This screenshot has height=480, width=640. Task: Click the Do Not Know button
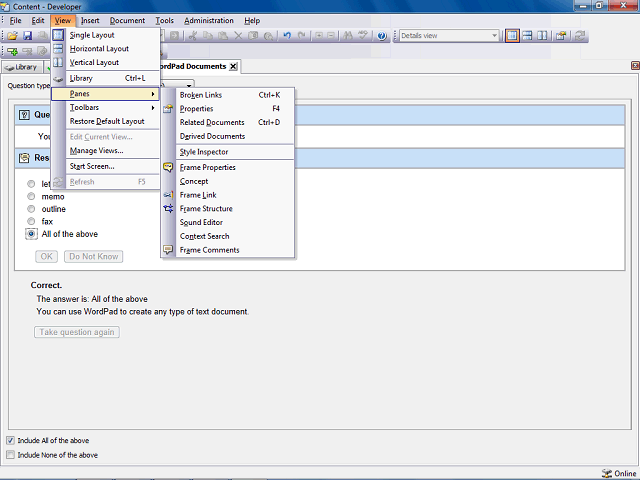point(93,256)
